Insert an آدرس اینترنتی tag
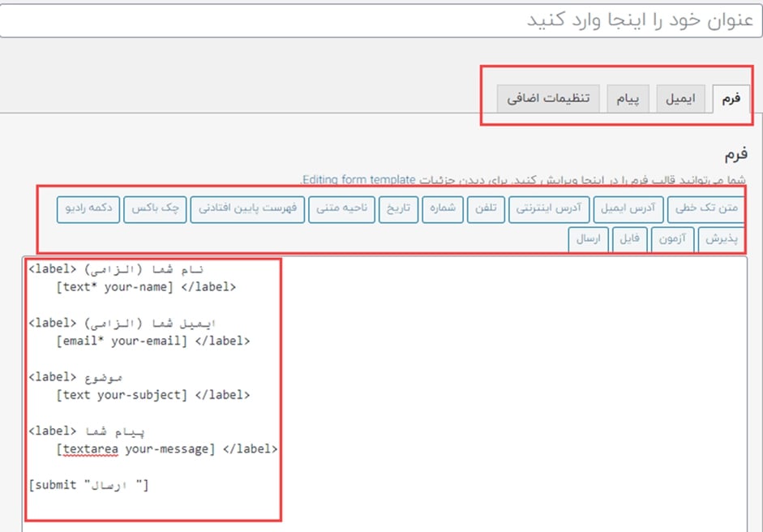 click(549, 209)
